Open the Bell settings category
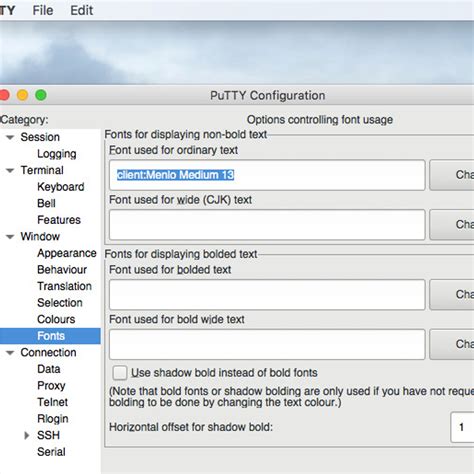Screen dimensions: 474x474 click(x=46, y=203)
